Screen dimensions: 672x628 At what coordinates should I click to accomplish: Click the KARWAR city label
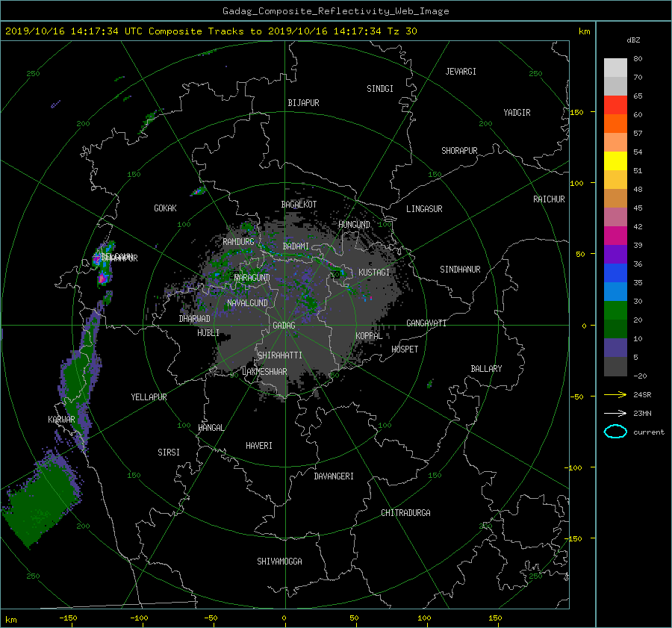click(61, 420)
